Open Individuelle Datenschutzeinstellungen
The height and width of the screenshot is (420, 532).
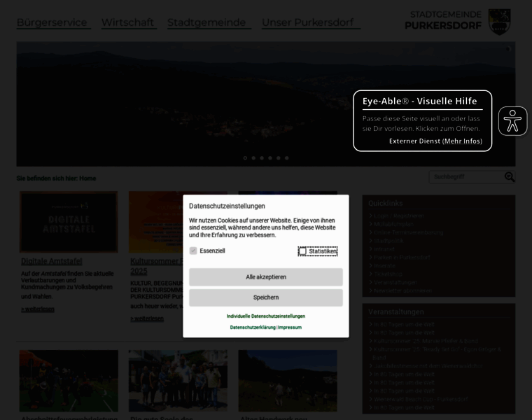266,316
